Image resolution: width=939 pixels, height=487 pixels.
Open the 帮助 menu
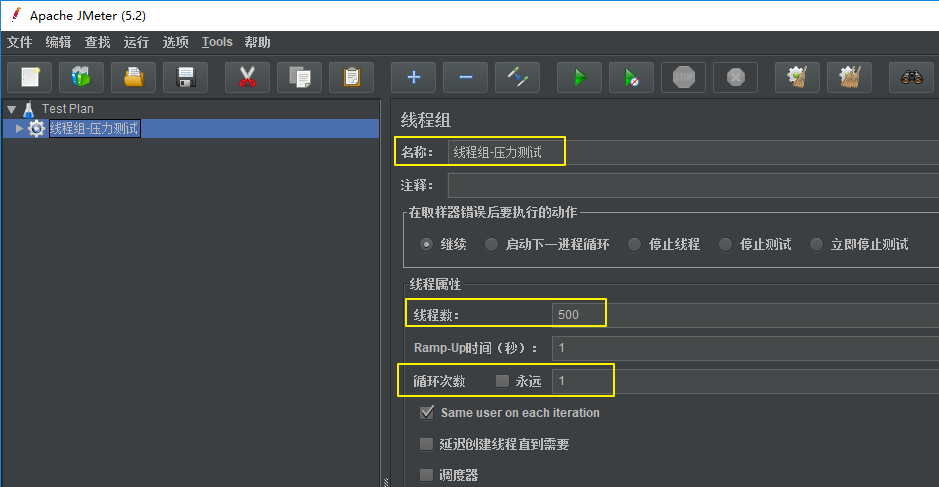258,43
